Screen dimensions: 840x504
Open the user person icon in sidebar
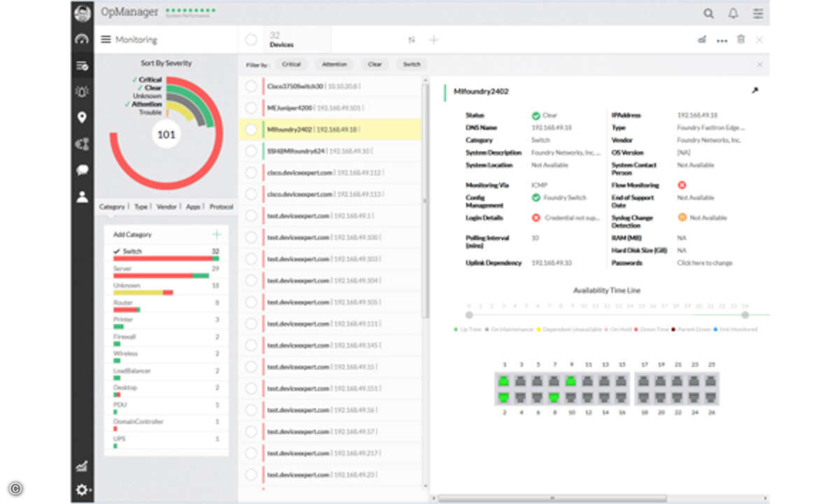pyautogui.click(x=83, y=197)
